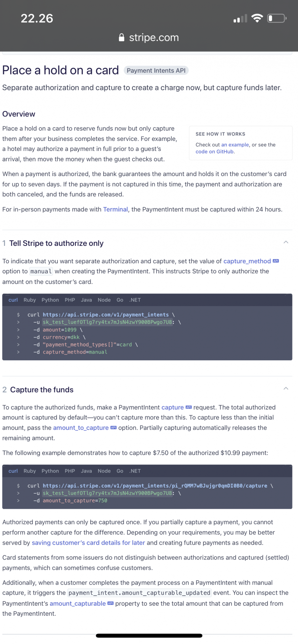Follow the saving customer's card details link
This screenshot has height=644, width=298.
pyautogui.click(x=88, y=543)
